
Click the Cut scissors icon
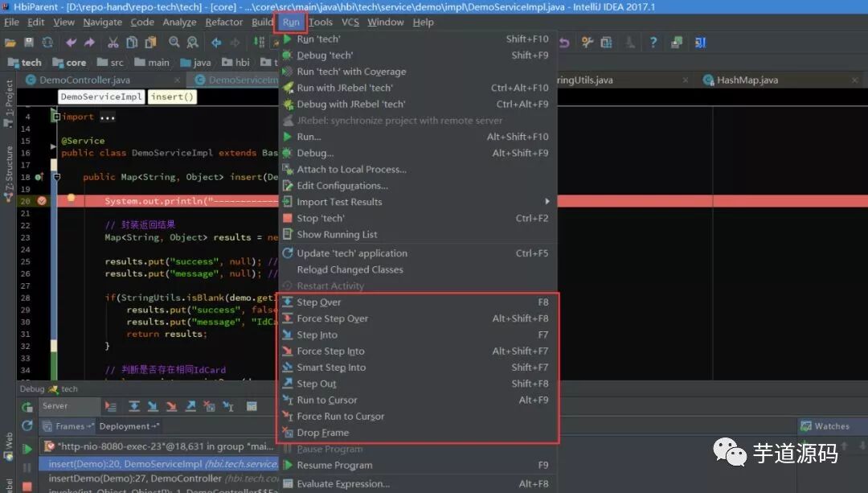pos(113,43)
